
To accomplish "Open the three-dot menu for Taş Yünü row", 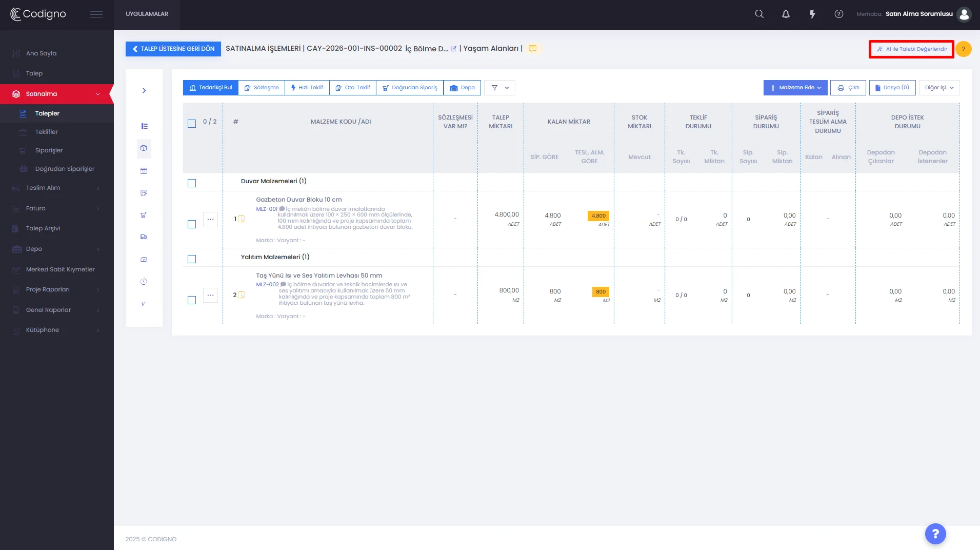I will click(210, 295).
